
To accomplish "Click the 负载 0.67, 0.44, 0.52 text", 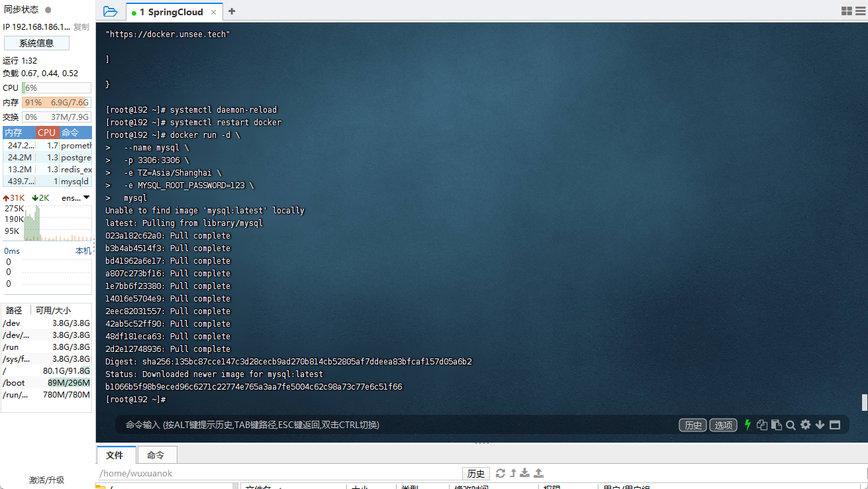I will tap(40, 74).
